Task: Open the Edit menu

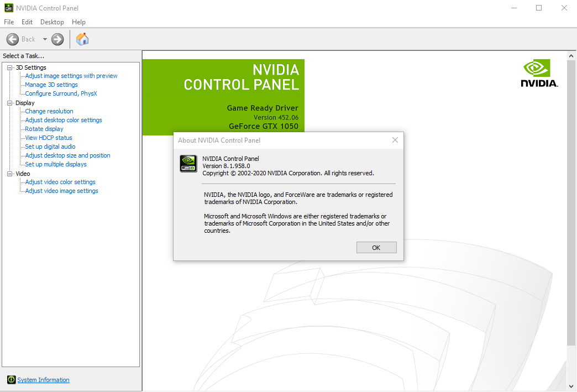Action: pyautogui.click(x=27, y=22)
